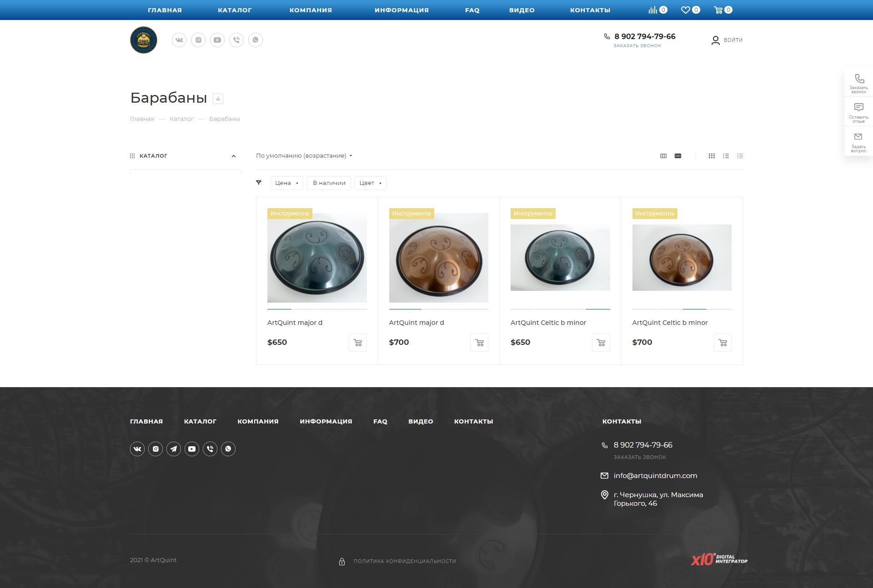Open FAQ in top navigation
Screen dimensions: 873x588
(472, 10)
